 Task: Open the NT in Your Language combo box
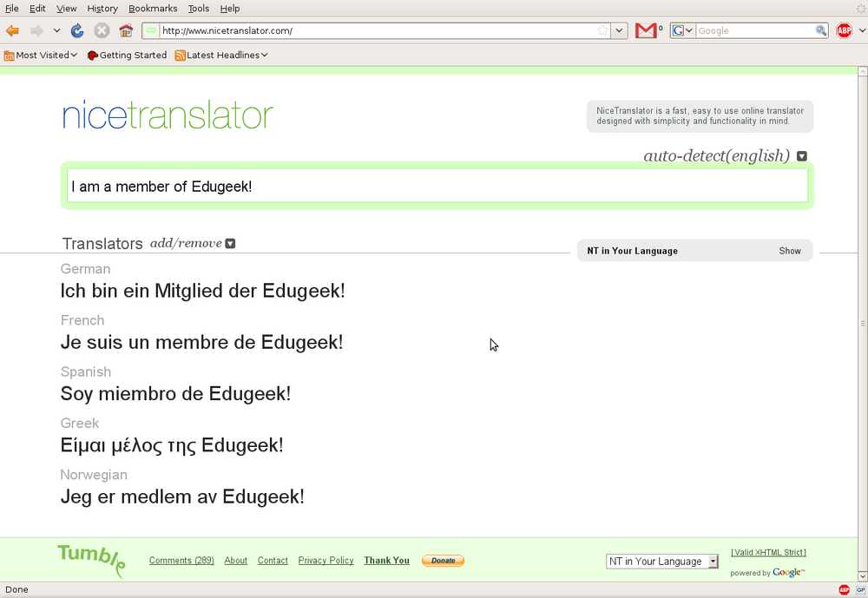pyautogui.click(x=662, y=562)
